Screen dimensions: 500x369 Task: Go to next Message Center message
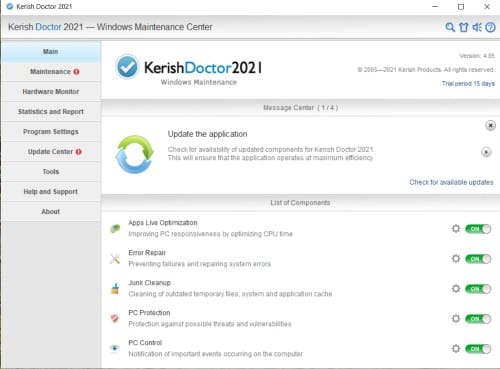486,152
